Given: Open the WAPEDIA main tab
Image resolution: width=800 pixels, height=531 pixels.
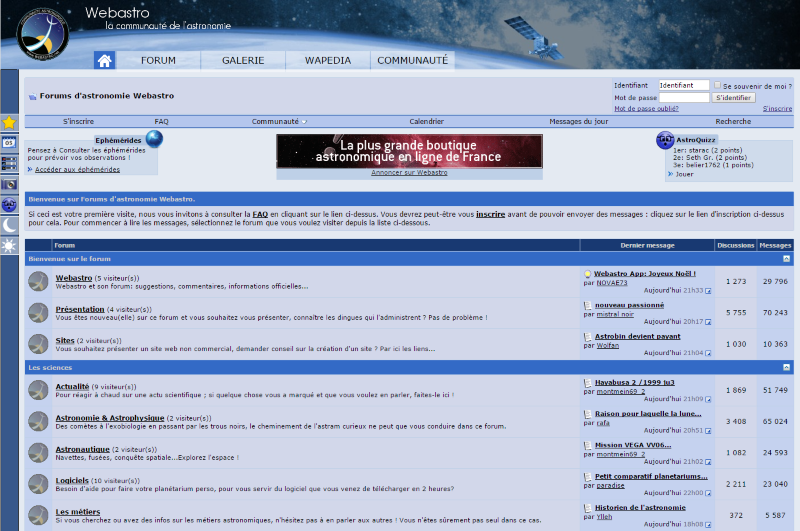Looking at the screenshot, I should point(328,60).
